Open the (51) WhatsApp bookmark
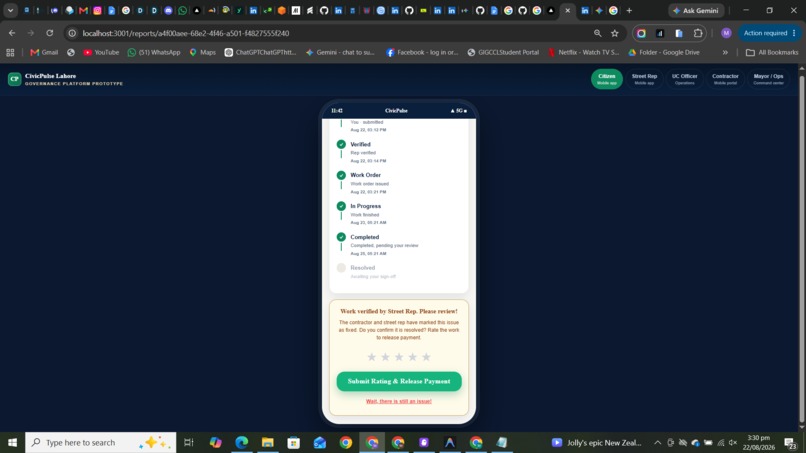This screenshot has width=806, height=453. [154, 52]
